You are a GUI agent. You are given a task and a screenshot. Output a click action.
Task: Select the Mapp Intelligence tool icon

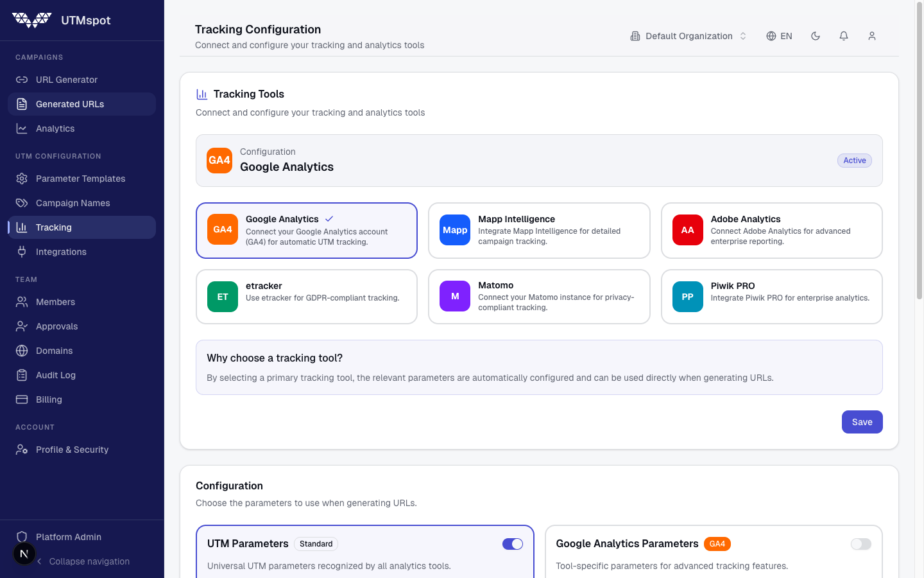[x=454, y=230]
